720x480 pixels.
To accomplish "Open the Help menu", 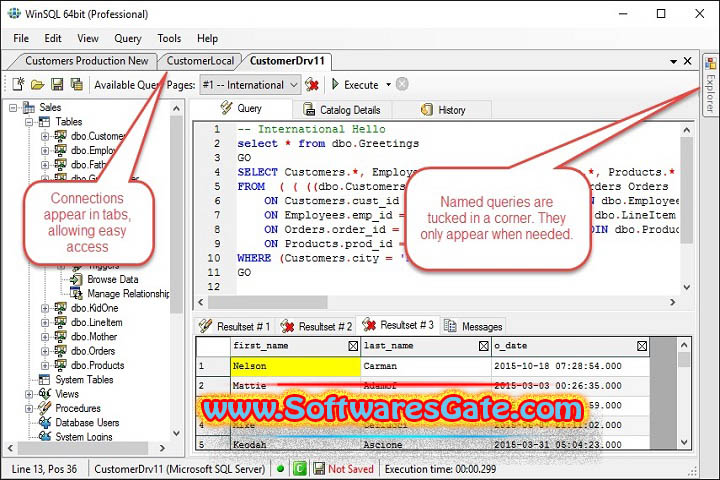I will [207, 38].
